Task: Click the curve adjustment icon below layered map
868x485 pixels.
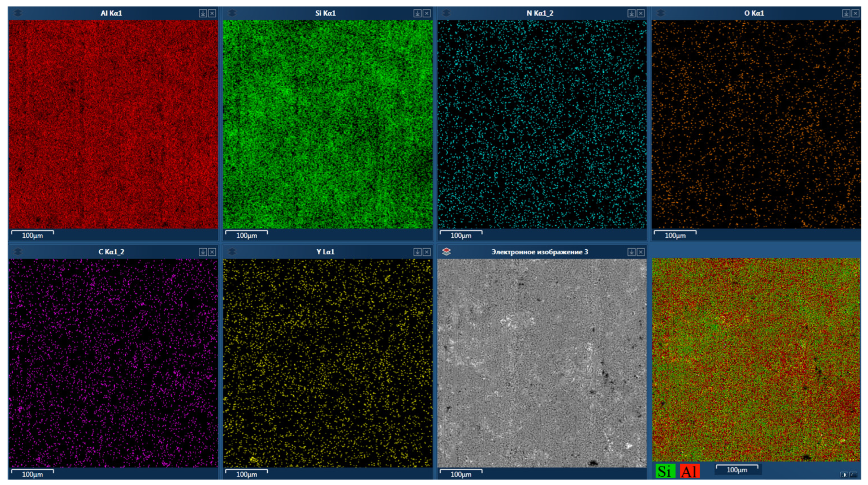Action: point(853,475)
